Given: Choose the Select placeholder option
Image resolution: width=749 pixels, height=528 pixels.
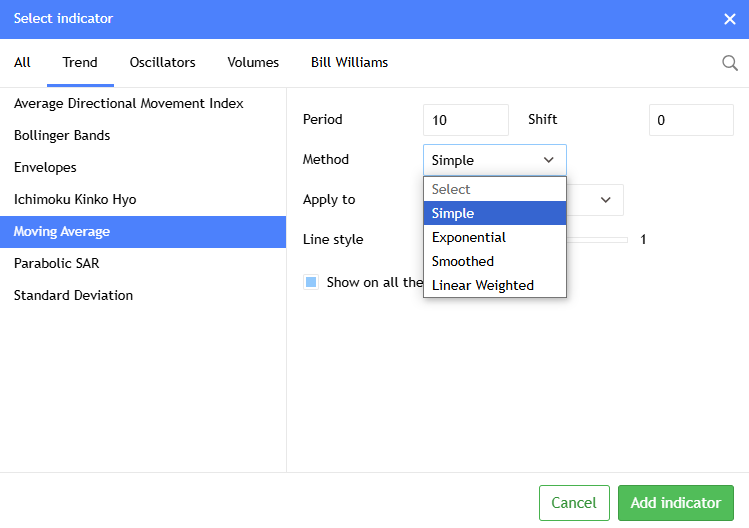Looking at the screenshot, I should coord(495,189).
